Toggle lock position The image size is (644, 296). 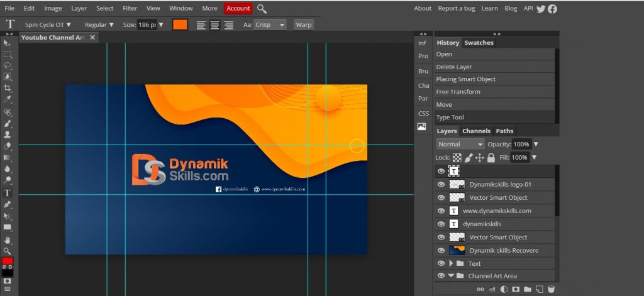[x=479, y=157]
